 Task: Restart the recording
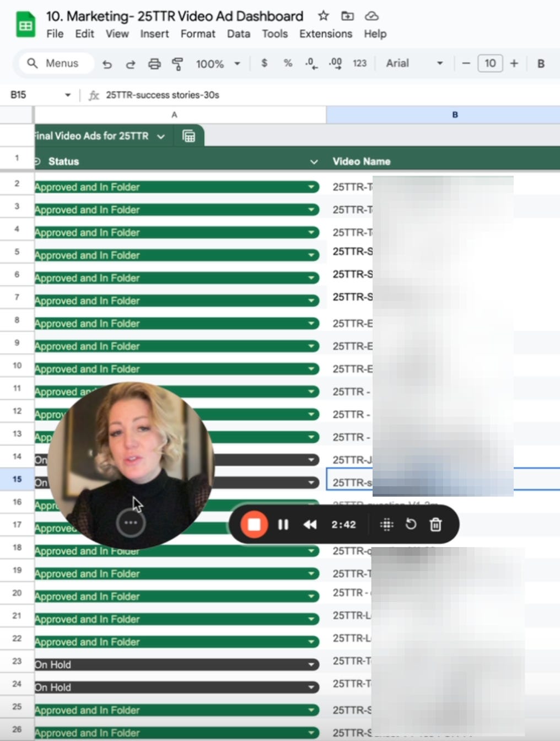click(x=411, y=524)
